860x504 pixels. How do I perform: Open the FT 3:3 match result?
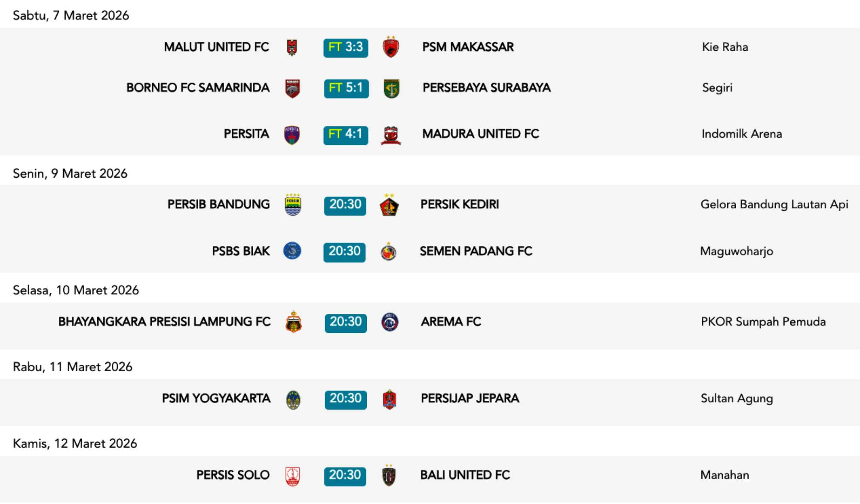point(346,47)
